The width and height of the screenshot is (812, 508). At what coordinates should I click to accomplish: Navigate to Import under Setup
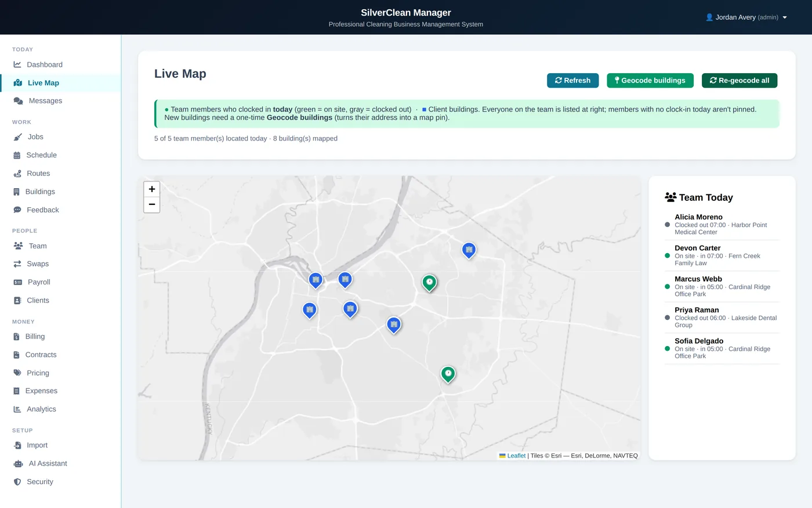pos(60,445)
